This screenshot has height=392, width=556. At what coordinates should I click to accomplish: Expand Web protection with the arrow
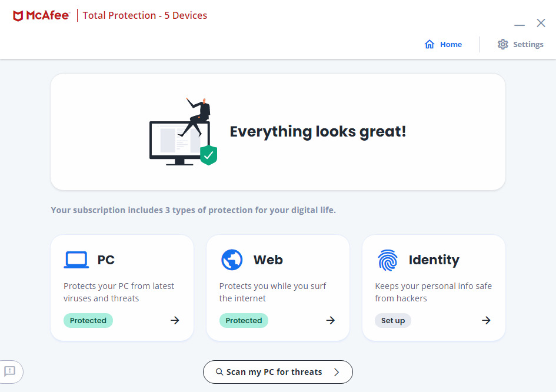pyautogui.click(x=331, y=321)
